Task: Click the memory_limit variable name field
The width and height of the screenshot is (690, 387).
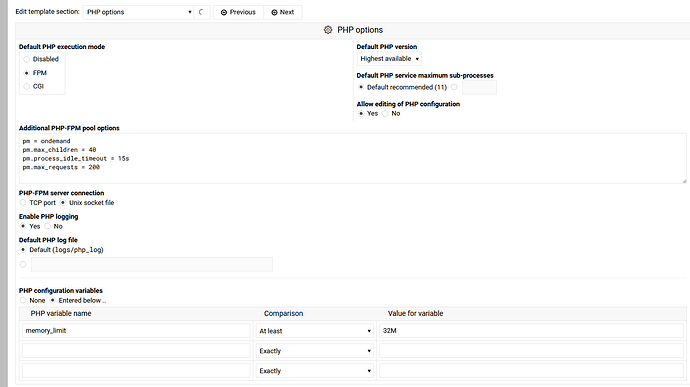Action: (136, 331)
